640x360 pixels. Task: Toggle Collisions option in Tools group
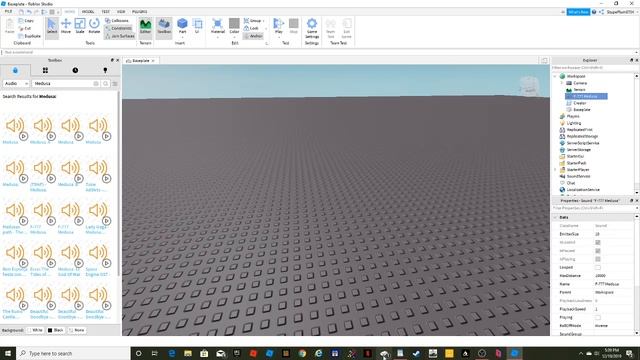click(x=117, y=20)
